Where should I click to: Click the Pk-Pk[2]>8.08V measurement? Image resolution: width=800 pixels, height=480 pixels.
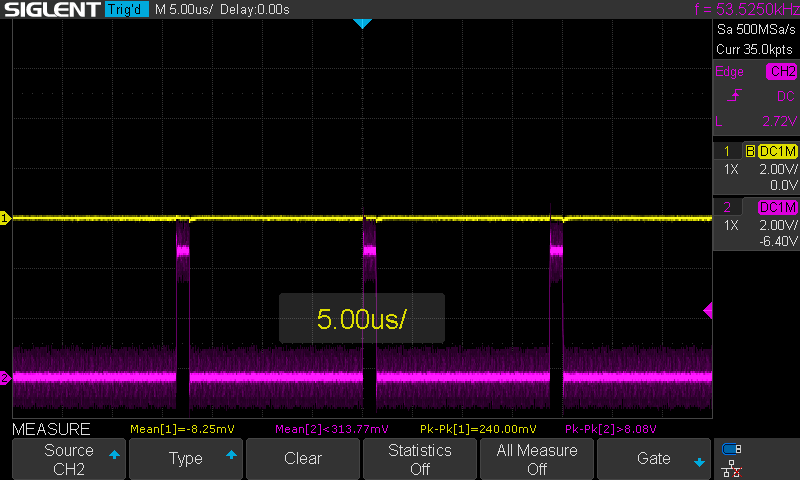click(610, 429)
